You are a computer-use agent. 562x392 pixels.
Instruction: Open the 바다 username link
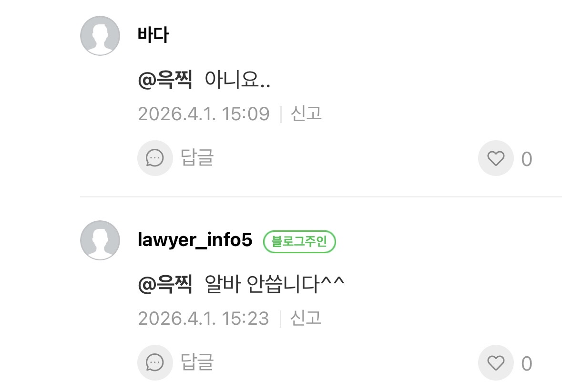[x=153, y=35]
